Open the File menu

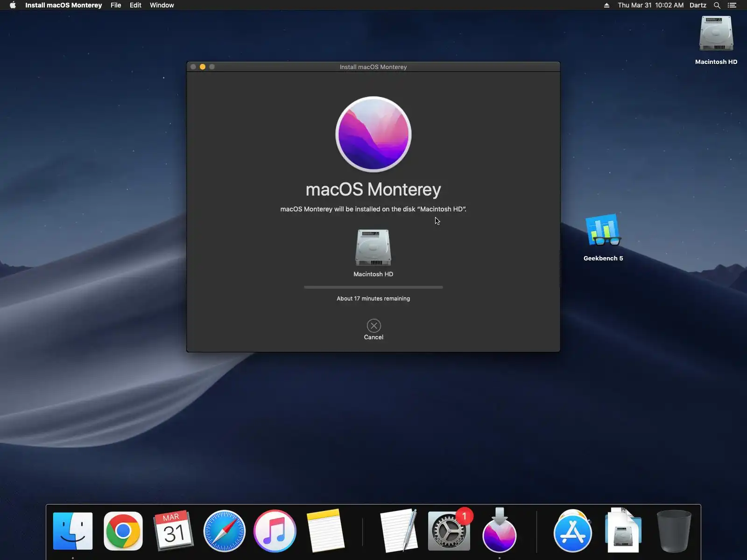pos(116,5)
